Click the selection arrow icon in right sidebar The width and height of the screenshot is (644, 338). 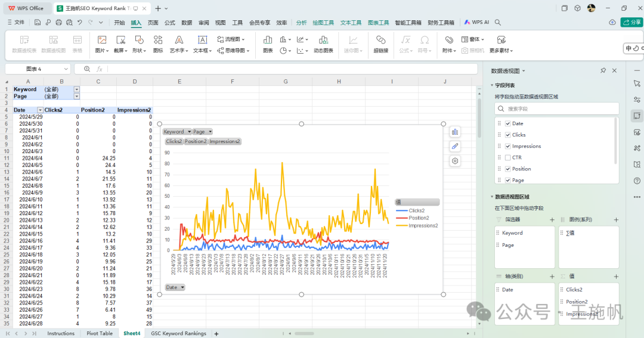click(x=637, y=83)
